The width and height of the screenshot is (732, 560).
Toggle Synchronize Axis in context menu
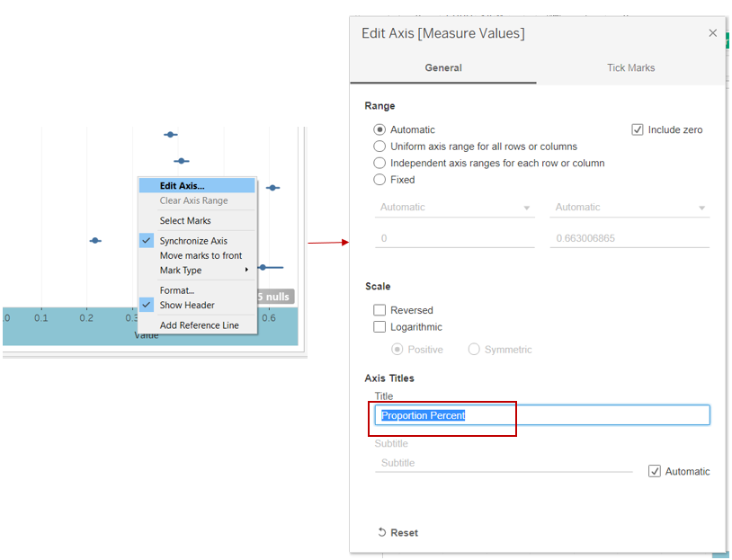(x=193, y=241)
